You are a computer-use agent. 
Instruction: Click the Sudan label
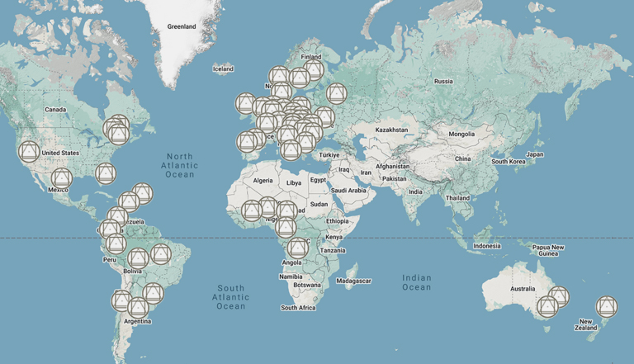pyautogui.click(x=319, y=204)
